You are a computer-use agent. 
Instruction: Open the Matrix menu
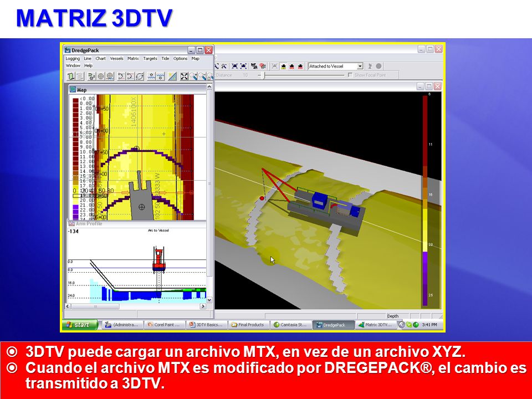133,59
